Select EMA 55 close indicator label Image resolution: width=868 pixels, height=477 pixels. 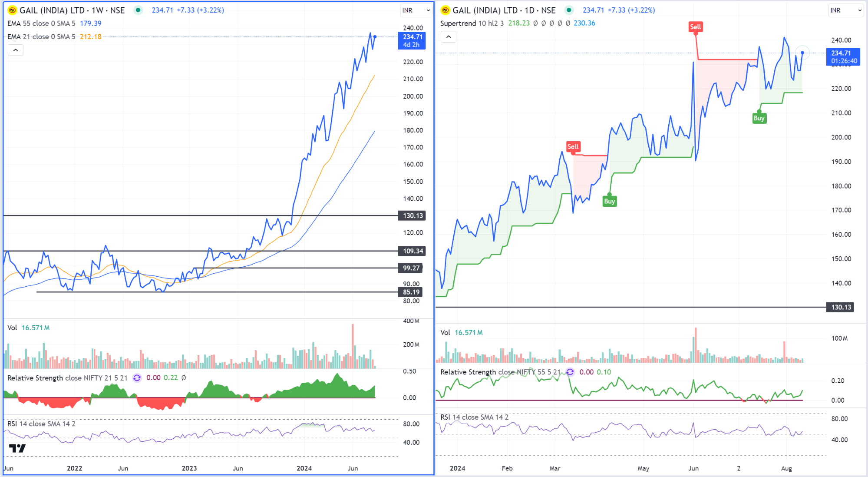click(x=41, y=23)
